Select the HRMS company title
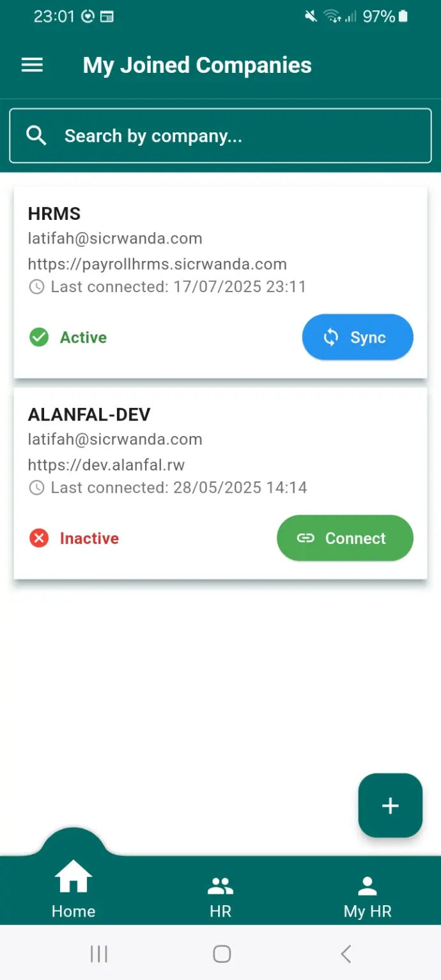441x980 pixels. click(x=54, y=214)
